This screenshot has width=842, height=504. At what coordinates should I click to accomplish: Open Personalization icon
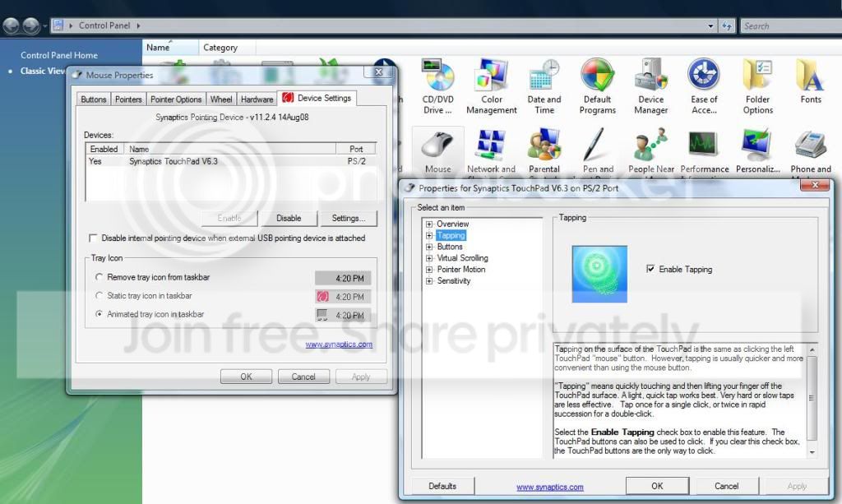[x=757, y=151]
